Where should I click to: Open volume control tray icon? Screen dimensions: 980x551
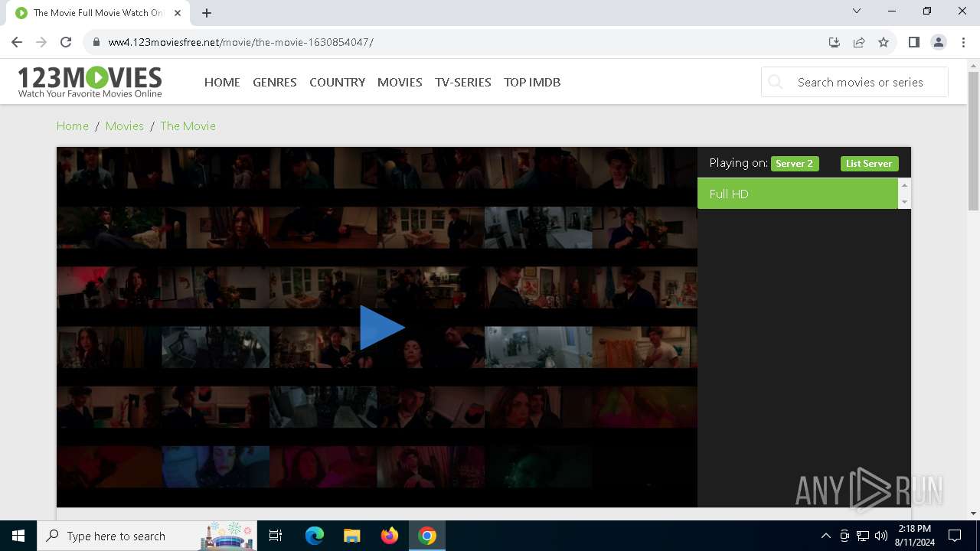tap(881, 536)
